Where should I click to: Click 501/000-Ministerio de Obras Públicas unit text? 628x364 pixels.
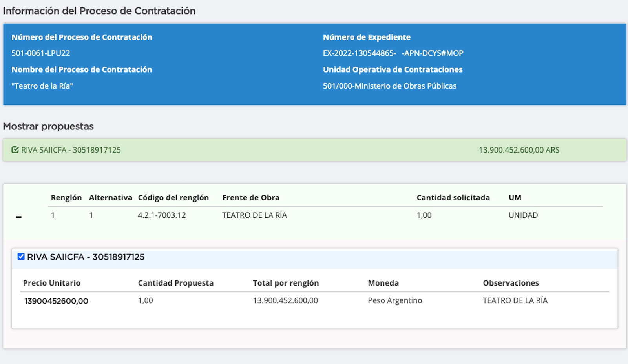389,86
